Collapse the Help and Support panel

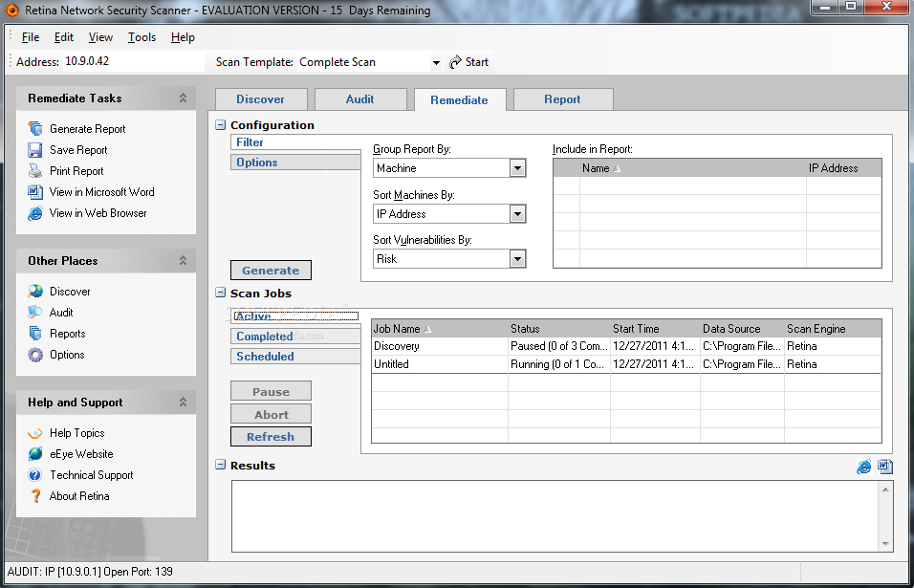pyautogui.click(x=183, y=403)
